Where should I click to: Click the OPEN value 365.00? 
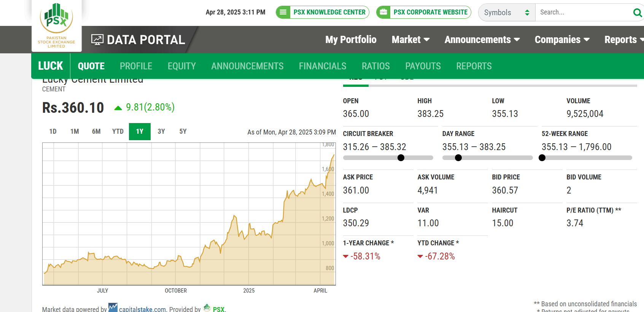click(x=356, y=114)
